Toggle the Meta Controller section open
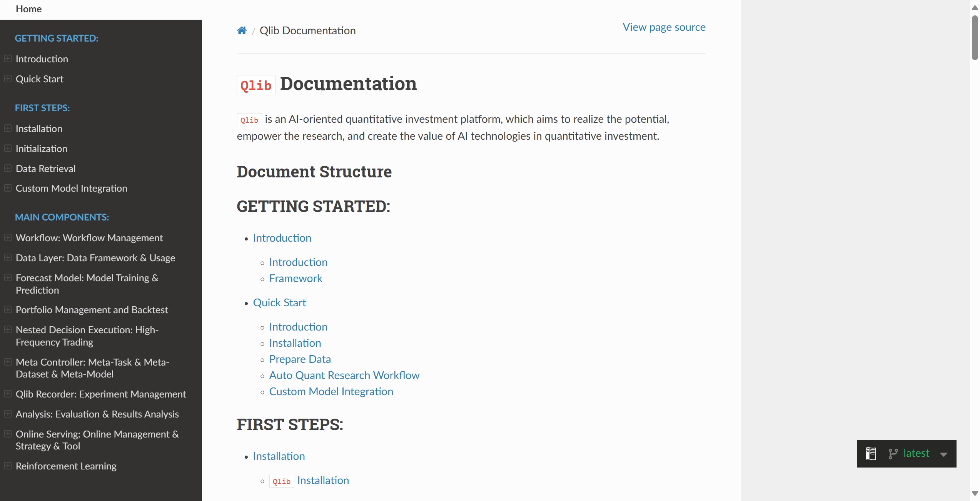Viewport: 980px width, 501px height. [8, 362]
